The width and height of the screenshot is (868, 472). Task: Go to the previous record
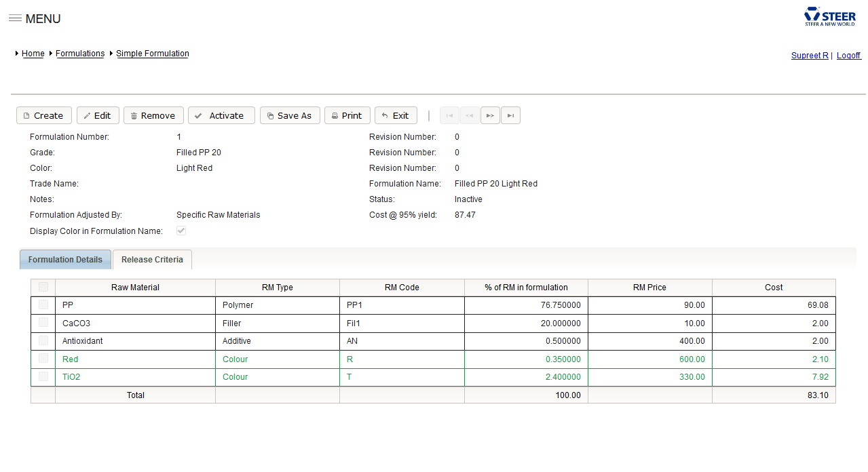pos(470,116)
